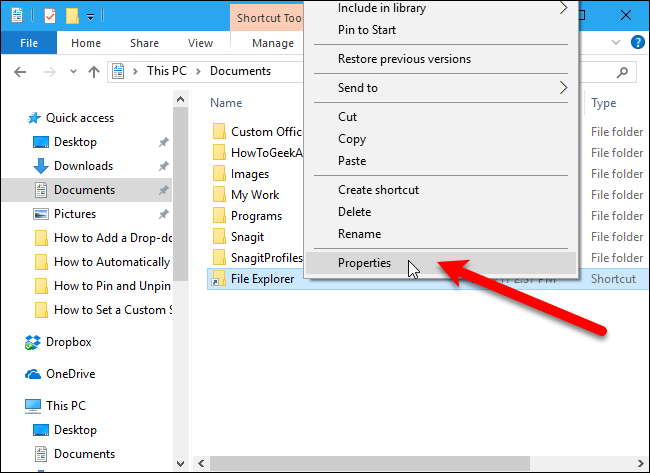Select Documents under Quick access
The width and height of the screenshot is (650, 473).
coord(84,190)
